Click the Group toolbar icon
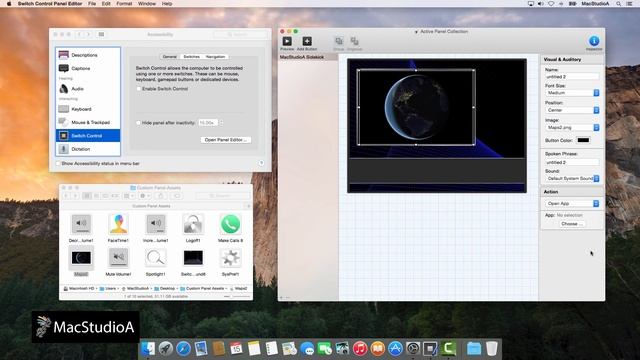 click(x=339, y=41)
